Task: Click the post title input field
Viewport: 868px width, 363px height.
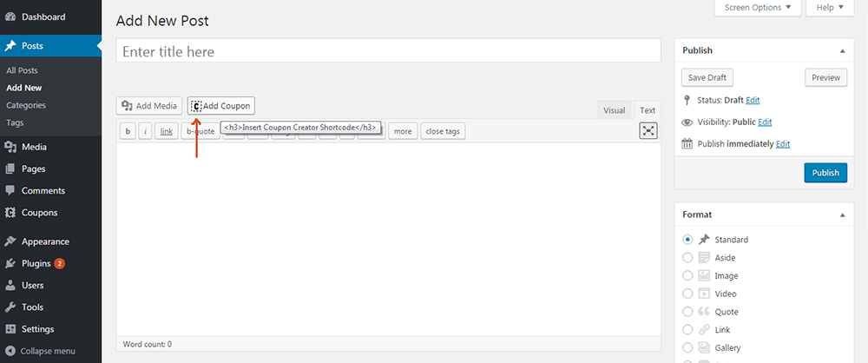Action: click(388, 52)
